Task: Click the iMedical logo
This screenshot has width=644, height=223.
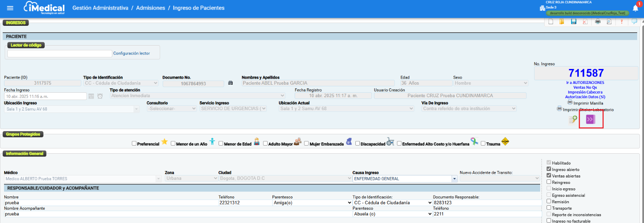Action: pyautogui.click(x=44, y=8)
